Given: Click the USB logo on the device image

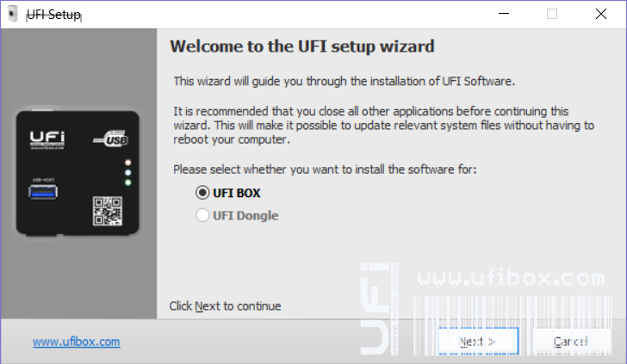Looking at the screenshot, I should pyautogui.click(x=118, y=138).
